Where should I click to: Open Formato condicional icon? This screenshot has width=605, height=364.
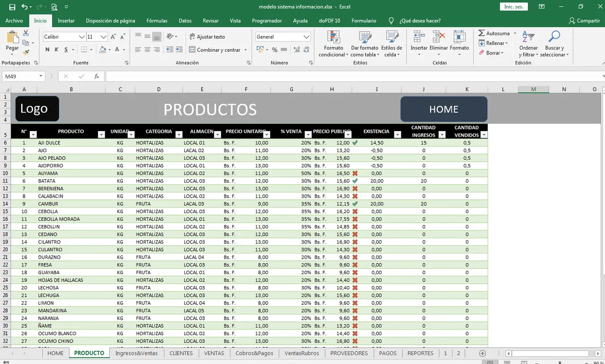click(334, 37)
